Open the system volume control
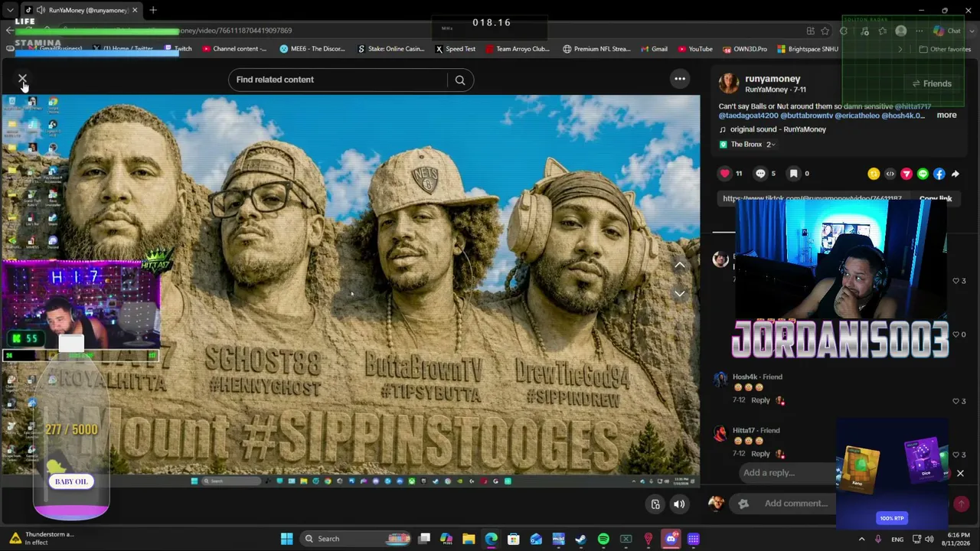 pyautogui.click(x=929, y=539)
